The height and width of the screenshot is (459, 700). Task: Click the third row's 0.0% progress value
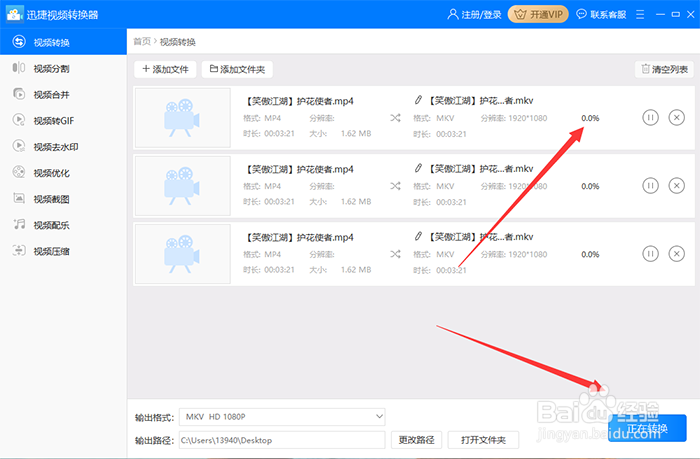point(590,255)
